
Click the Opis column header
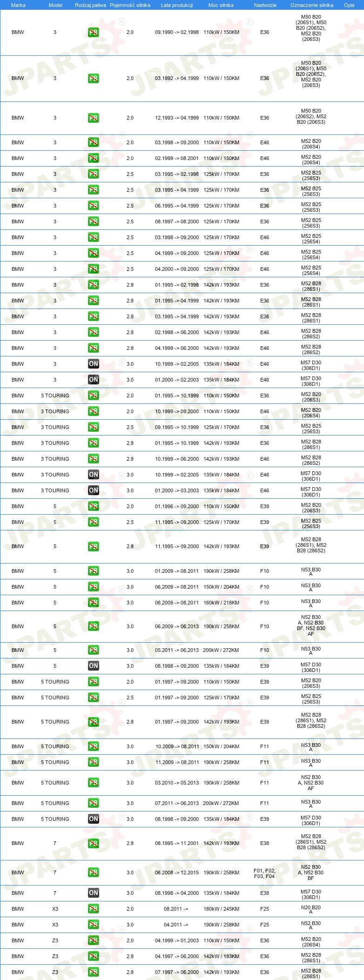coord(349,5)
